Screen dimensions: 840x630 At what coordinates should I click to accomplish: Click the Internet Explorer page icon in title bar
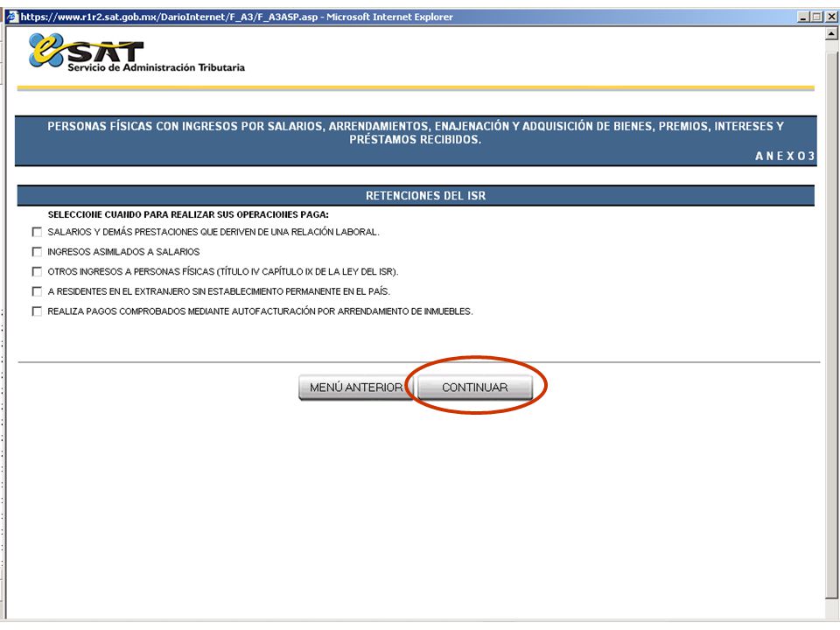click(12, 17)
